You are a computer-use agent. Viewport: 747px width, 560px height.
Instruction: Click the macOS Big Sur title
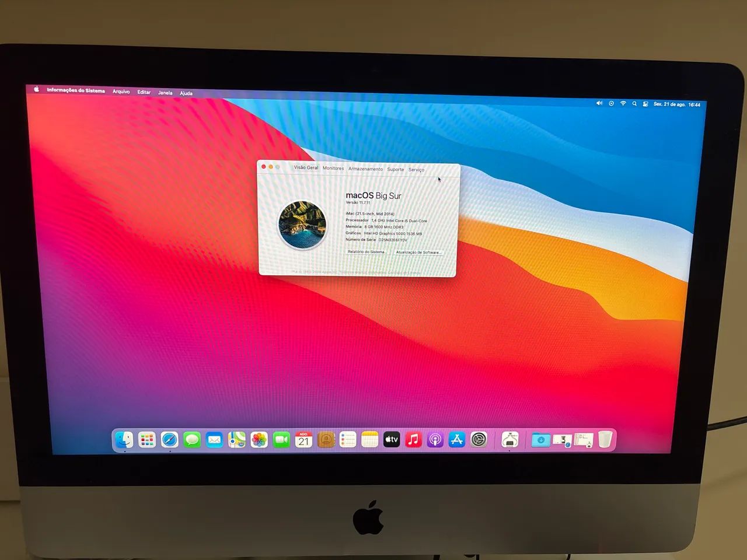coord(373,195)
